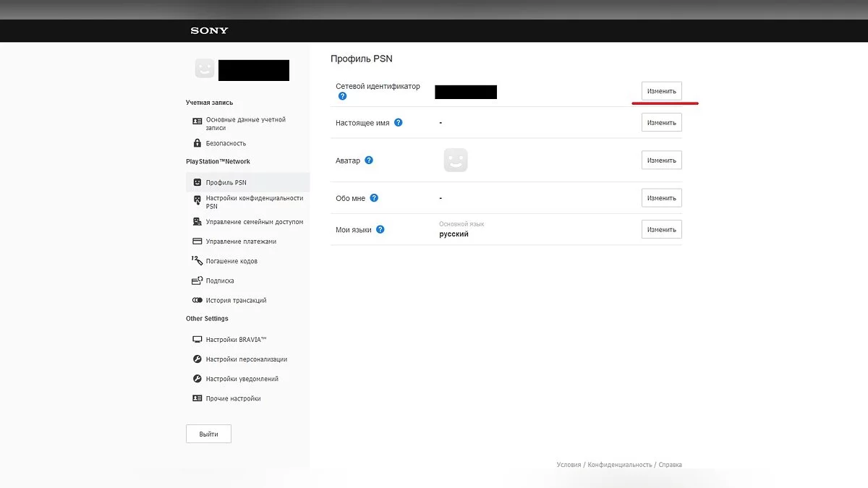Open Основные данные учетной записи
Viewport: 868px width, 488px height.
246,124
